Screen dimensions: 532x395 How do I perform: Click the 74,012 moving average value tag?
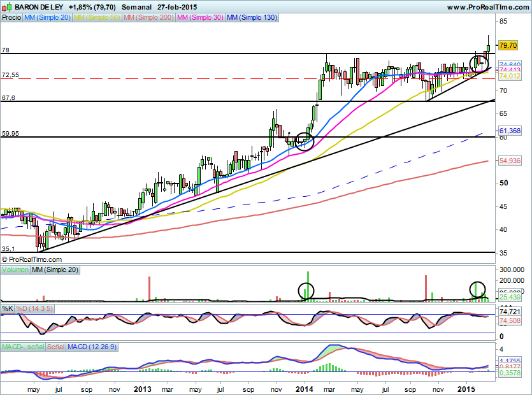510,76
